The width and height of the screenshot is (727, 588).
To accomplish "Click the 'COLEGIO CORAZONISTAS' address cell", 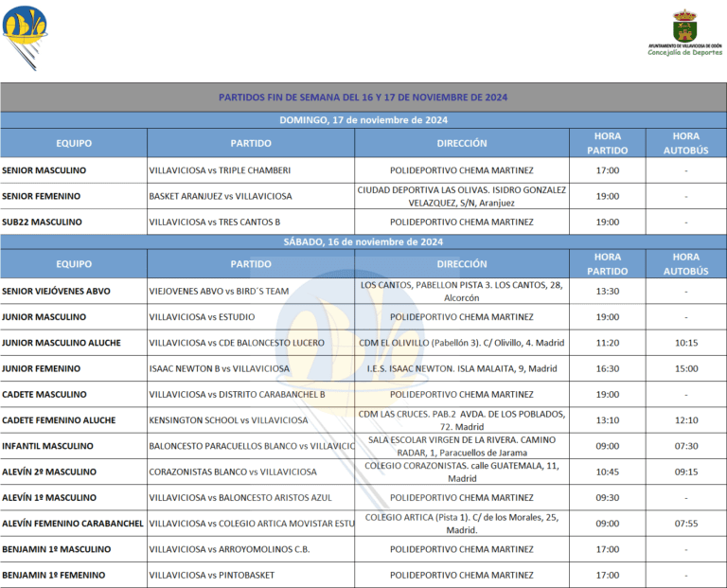I will 462,472.
